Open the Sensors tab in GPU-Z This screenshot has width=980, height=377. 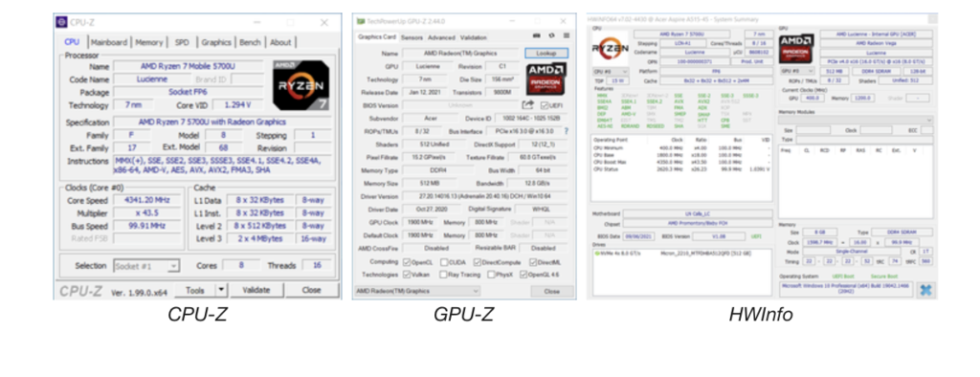[x=412, y=37]
